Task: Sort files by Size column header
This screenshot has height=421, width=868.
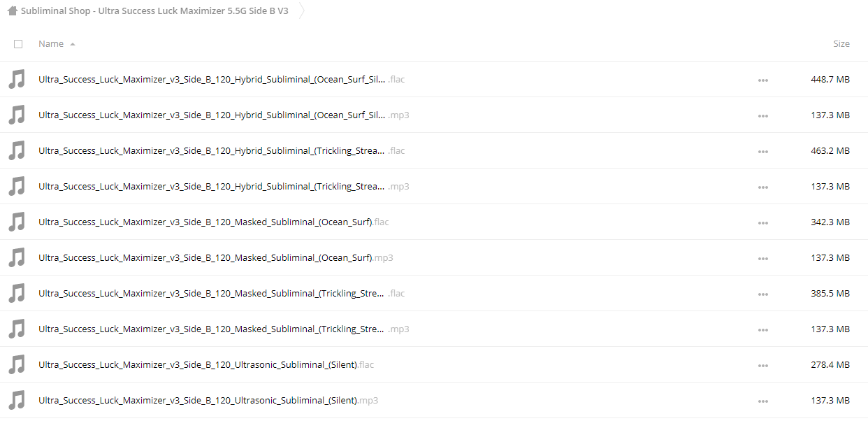Action: click(x=841, y=43)
